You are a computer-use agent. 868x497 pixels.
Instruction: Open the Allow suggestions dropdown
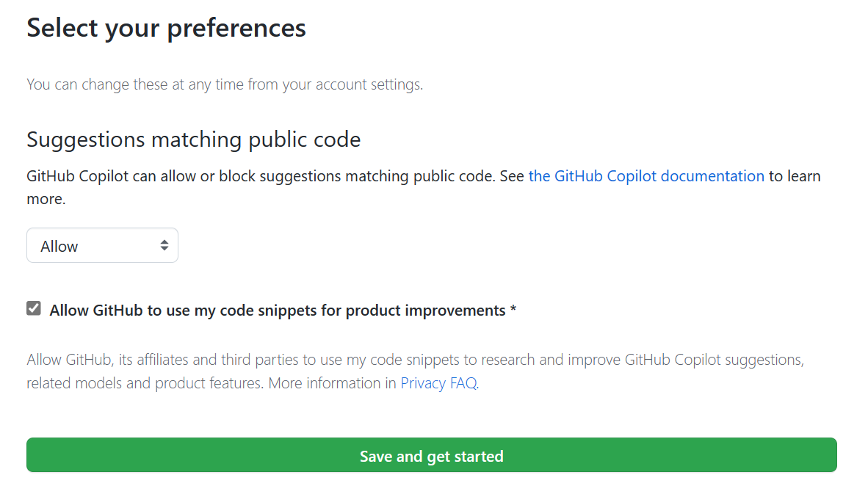click(102, 246)
